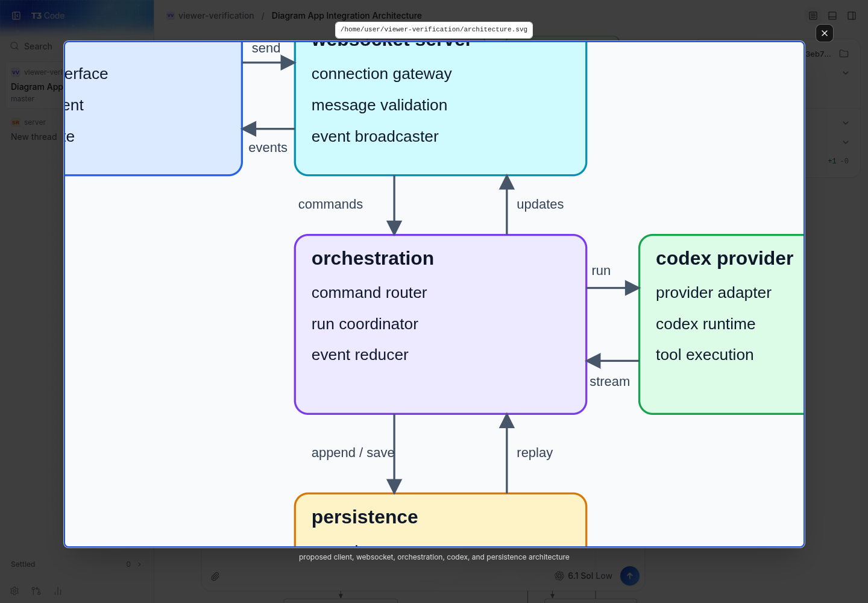Expand the chevron directly above +1 -0
This screenshot has width=868, height=603.
pos(846,142)
